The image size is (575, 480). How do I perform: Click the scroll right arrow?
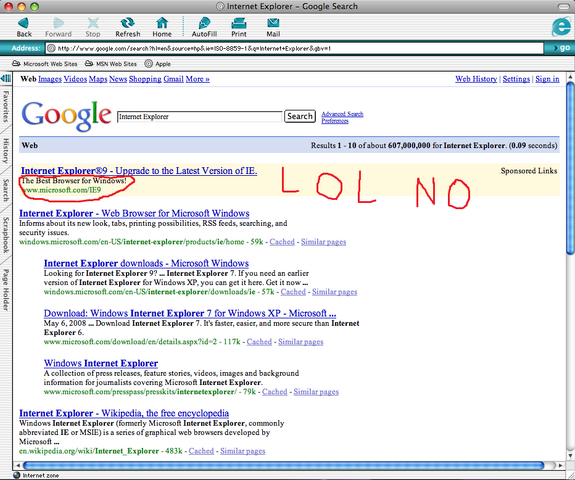coord(560,465)
